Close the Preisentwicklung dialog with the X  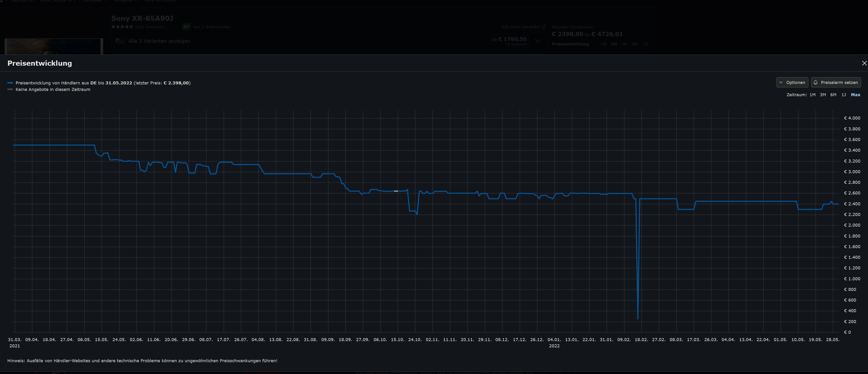(864, 63)
